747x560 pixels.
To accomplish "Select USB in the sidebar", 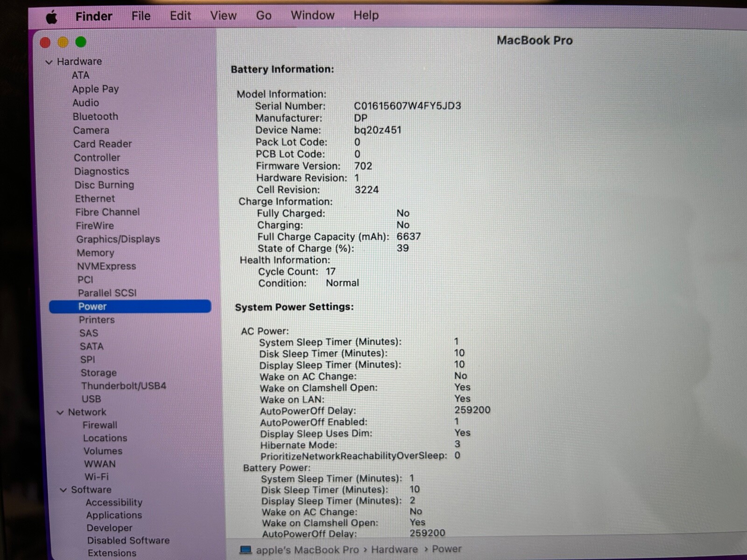I will click(92, 399).
